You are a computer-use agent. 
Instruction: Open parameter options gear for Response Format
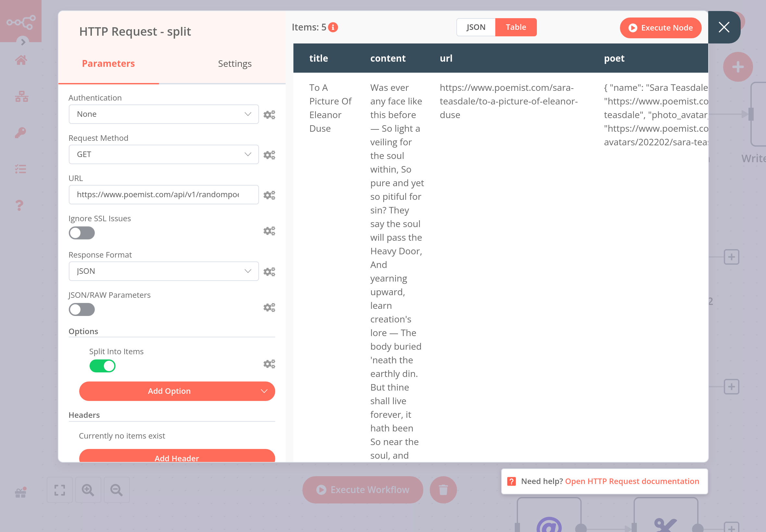269,272
